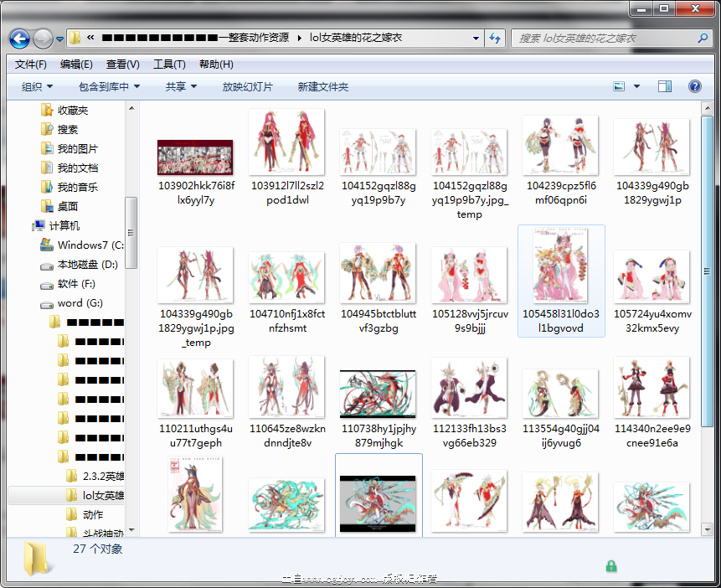
Task: Open the view options dropdown arrow
Action: click(637, 86)
